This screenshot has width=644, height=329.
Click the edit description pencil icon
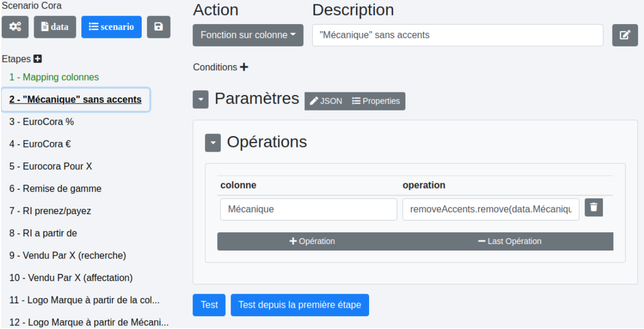pos(625,35)
